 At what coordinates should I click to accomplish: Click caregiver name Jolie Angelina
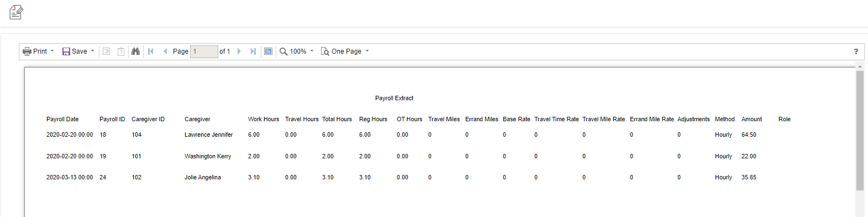[x=202, y=177]
